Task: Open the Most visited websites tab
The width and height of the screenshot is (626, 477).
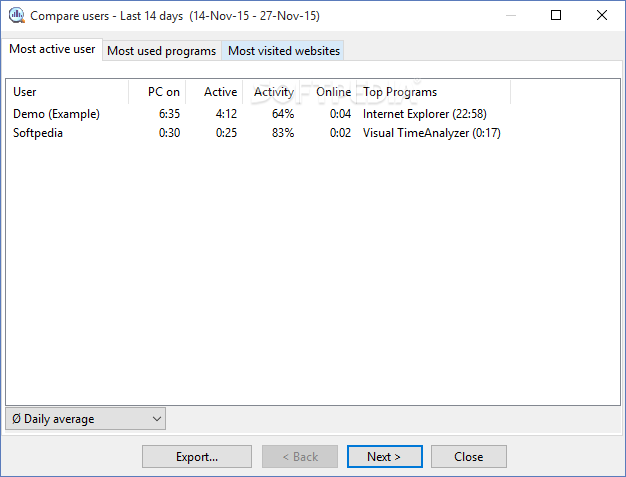Action: 283,51
